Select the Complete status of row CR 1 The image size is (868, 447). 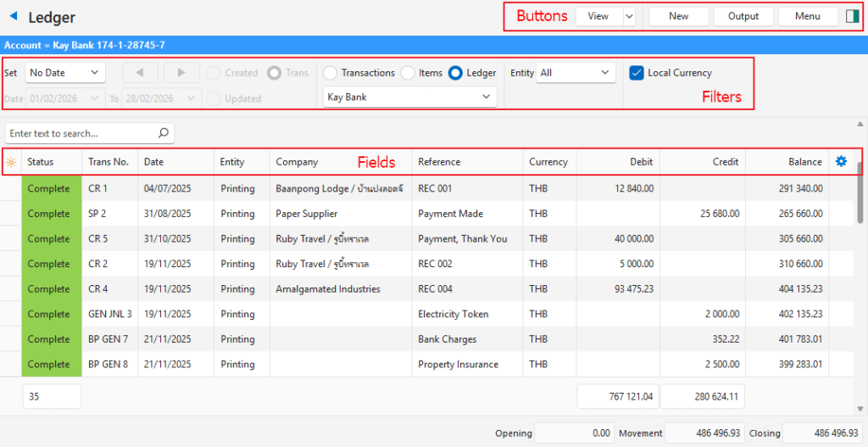tap(52, 188)
